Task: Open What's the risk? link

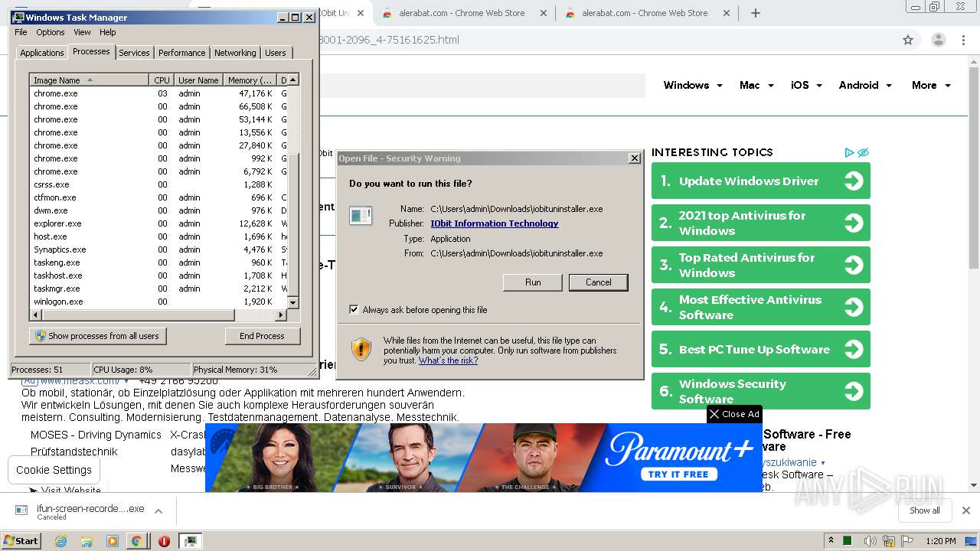Action: pos(448,360)
